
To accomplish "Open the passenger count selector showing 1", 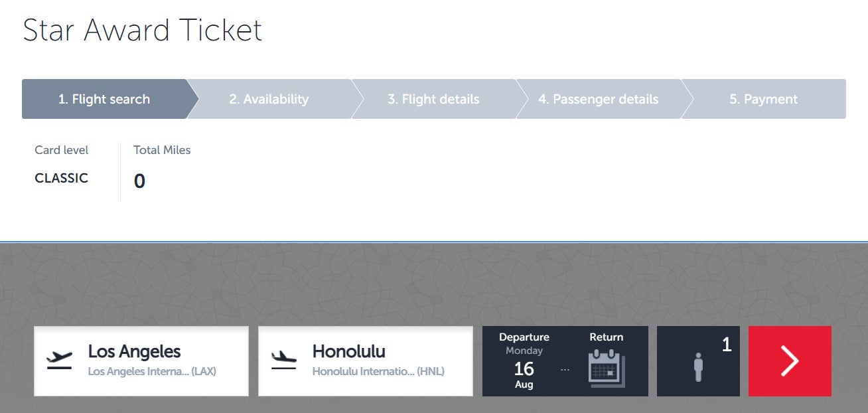I will (698, 361).
